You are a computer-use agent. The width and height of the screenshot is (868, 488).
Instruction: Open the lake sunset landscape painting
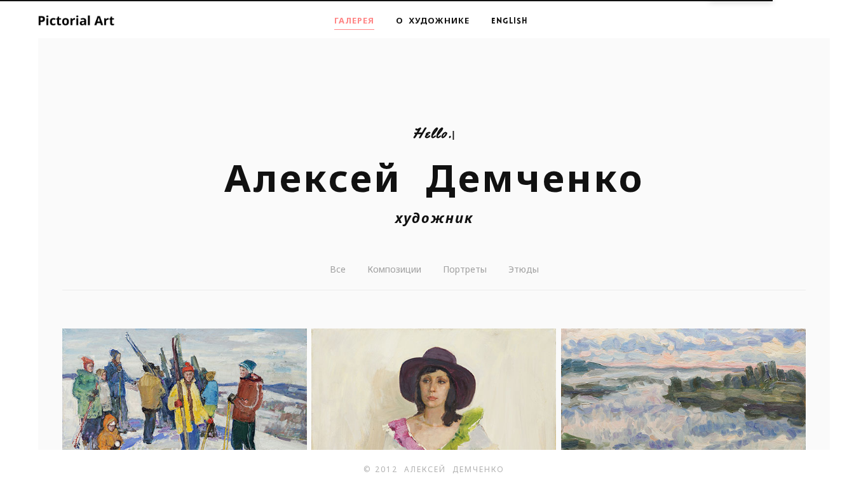click(x=683, y=389)
